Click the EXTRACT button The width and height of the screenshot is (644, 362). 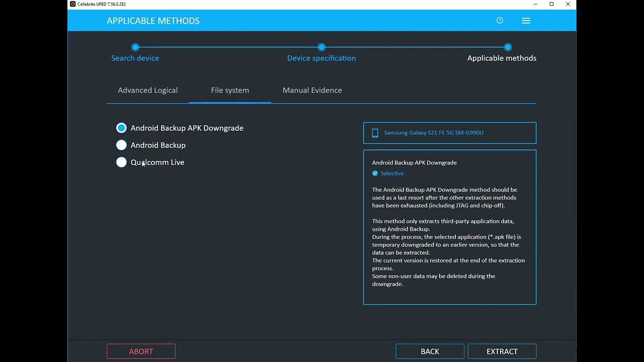tap(502, 351)
